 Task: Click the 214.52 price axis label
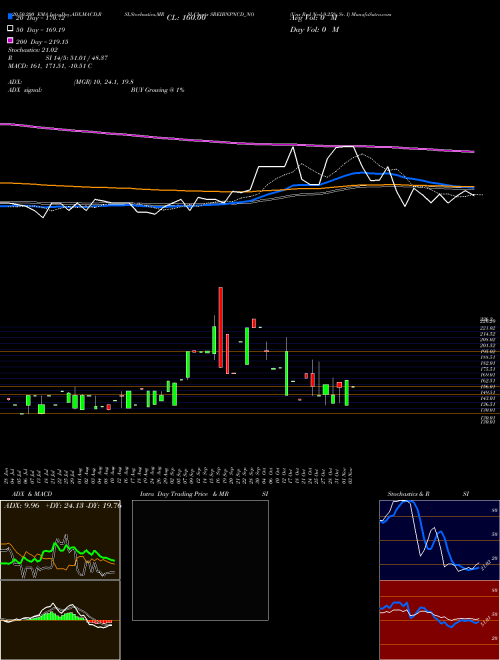coord(487,334)
